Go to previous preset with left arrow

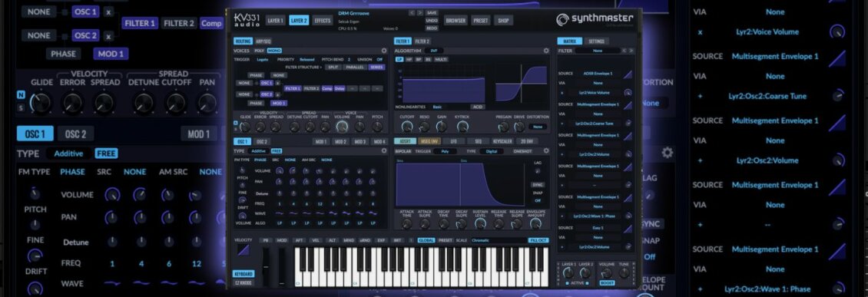click(x=412, y=12)
